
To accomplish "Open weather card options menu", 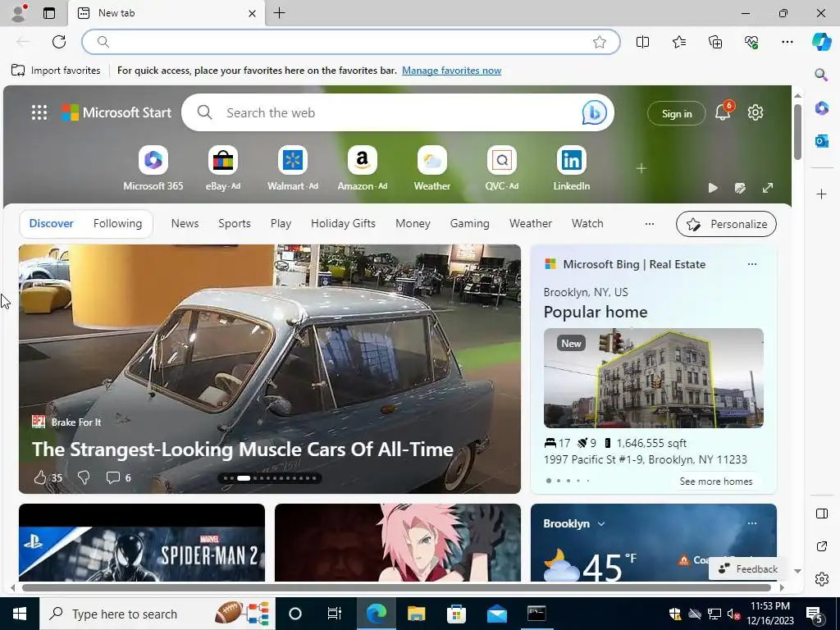I will click(752, 523).
